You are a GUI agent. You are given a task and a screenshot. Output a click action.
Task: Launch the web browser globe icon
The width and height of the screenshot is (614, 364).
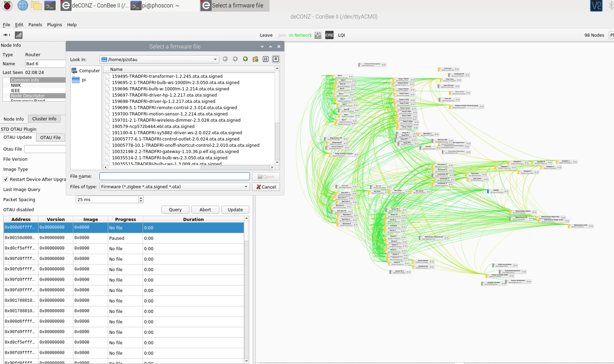[x=23, y=5]
